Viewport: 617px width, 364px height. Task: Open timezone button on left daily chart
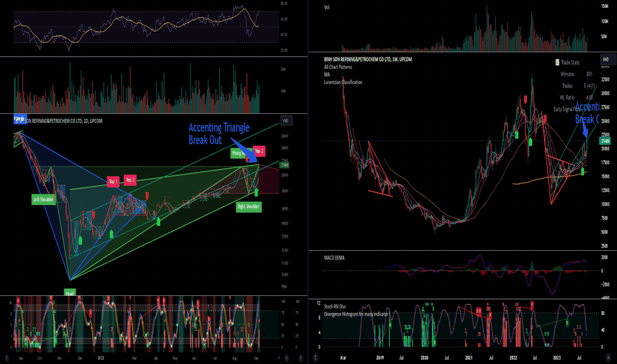click(7, 357)
